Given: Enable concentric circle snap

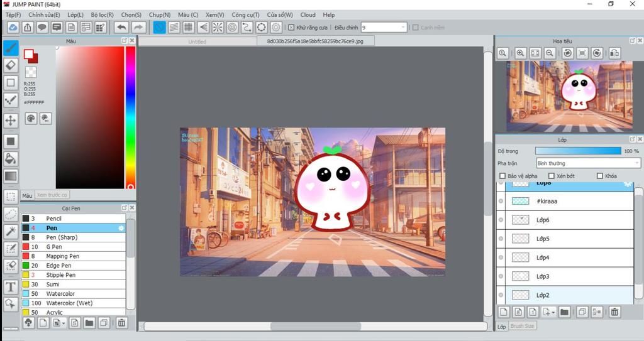Looking at the screenshot, I should pyautogui.click(x=232, y=28).
